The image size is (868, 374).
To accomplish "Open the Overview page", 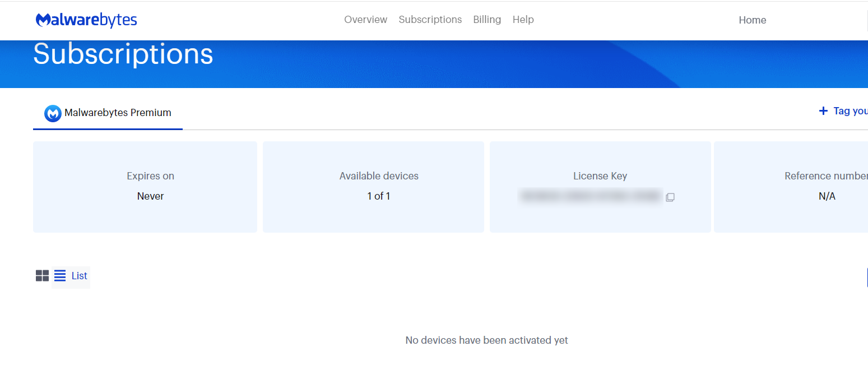I will coord(365,20).
